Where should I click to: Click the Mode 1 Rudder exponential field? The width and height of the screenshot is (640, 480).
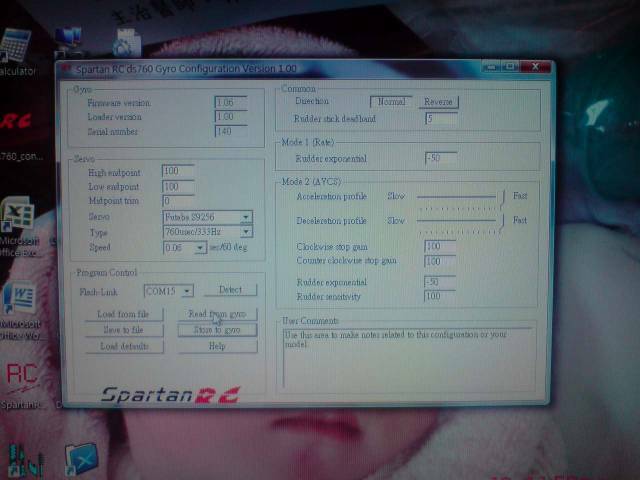point(440,158)
